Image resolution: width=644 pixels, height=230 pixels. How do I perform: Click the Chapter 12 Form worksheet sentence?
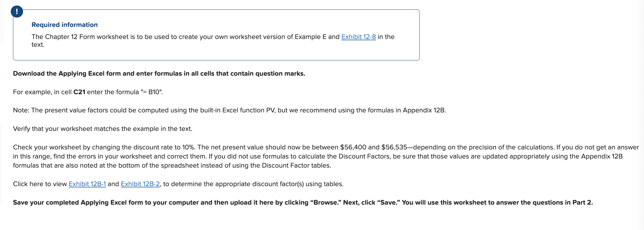213,41
